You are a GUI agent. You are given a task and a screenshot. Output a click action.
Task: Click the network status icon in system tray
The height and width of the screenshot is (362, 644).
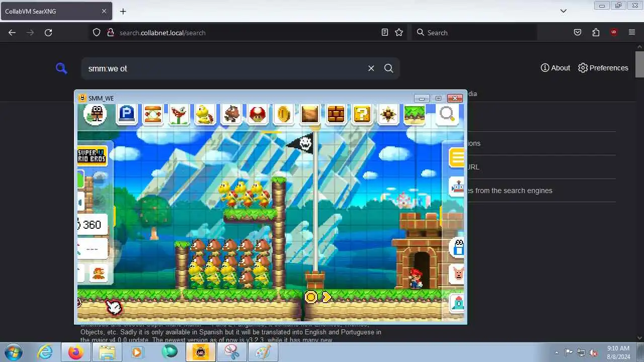tap(581, 352)
